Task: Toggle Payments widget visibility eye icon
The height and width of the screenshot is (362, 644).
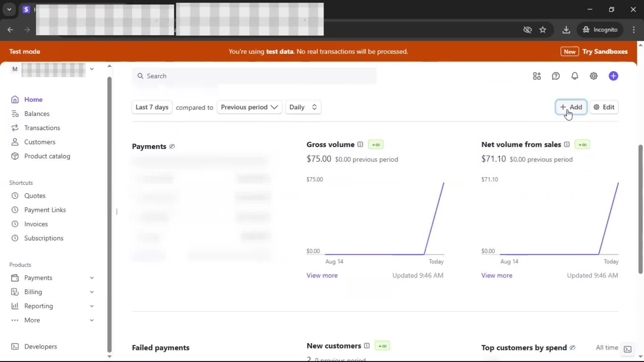Action: tap(172, 146)
